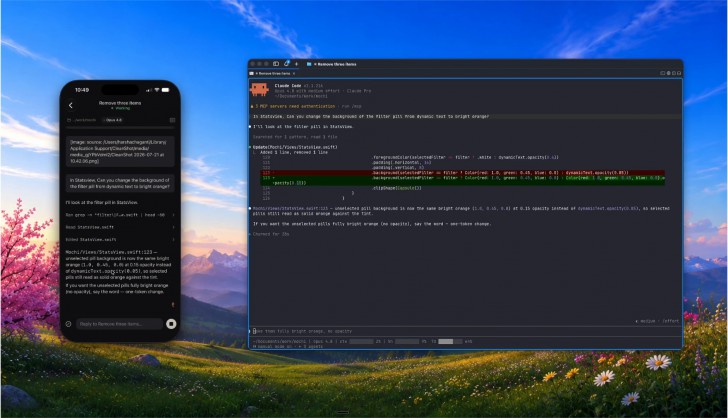Click the 'Claude Code' version header text
Screen dimensions: 728x418
[x=299, y=85]
